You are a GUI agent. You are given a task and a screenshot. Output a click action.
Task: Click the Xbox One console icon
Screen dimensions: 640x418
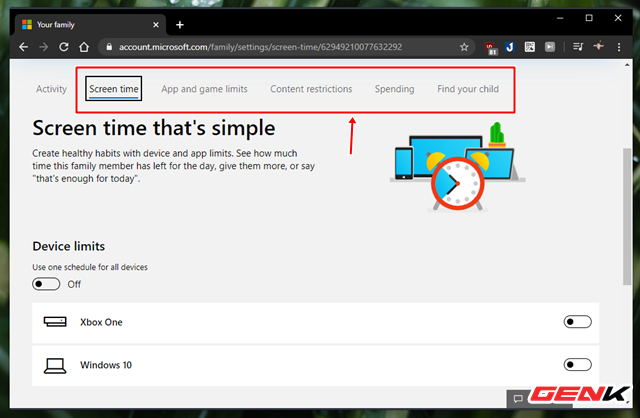coord(55,322)
